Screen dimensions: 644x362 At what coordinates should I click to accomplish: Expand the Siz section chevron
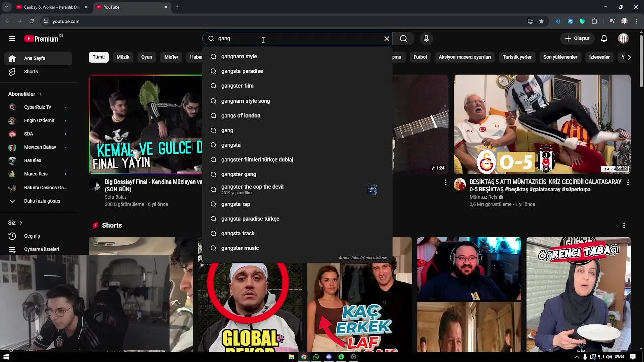[21, 223]
